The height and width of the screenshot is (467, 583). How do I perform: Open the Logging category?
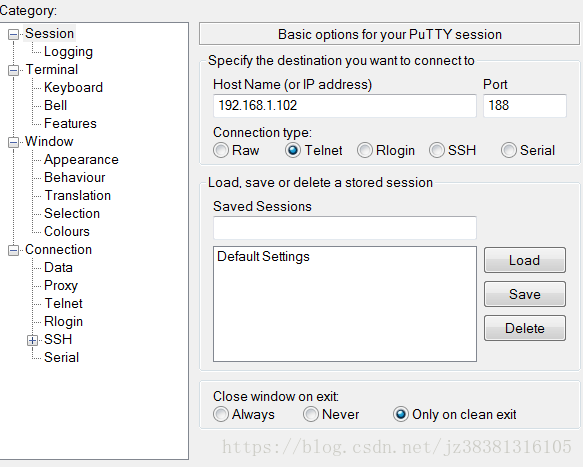(68, 52)
